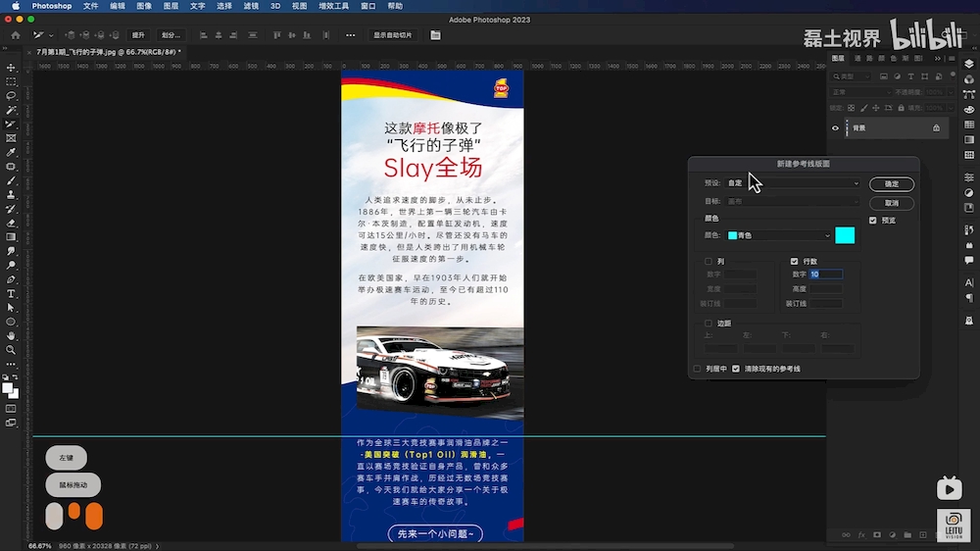
Task: Click the file folder icon in options bar
Action: coord(436,35)
